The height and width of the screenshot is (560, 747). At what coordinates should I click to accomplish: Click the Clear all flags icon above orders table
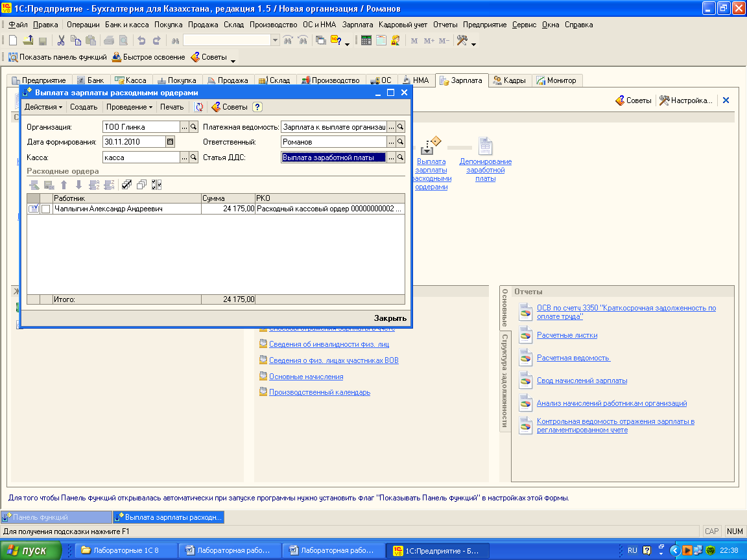(x=141, y=185)
